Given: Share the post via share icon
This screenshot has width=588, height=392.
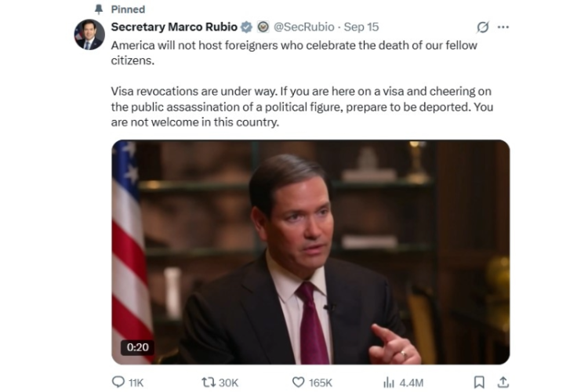Looking at the screenshot, I should pos(503,382).
